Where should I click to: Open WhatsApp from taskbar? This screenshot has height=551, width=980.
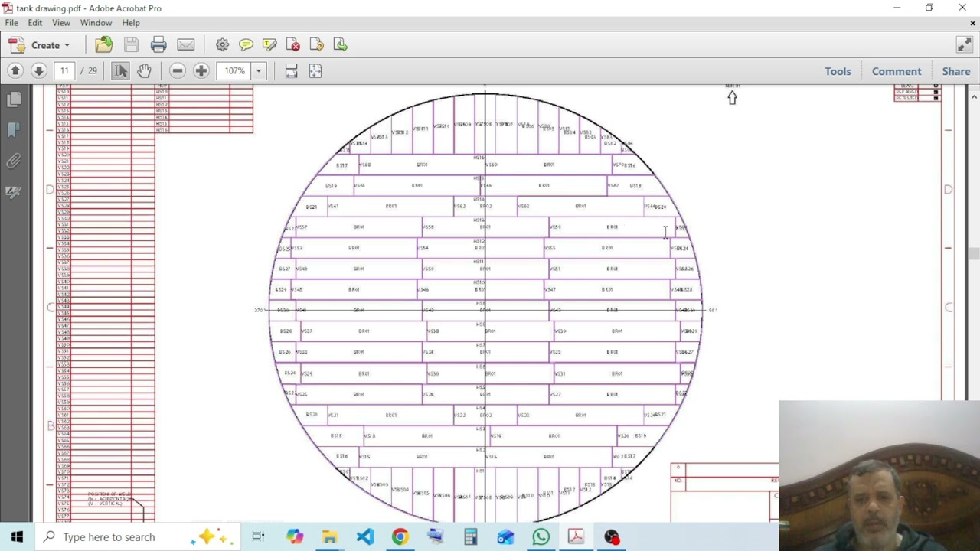[x=541, y=536]
